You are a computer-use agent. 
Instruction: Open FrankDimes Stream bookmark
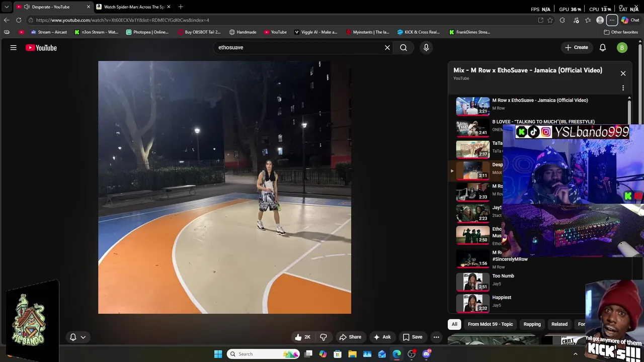(470, 32)
